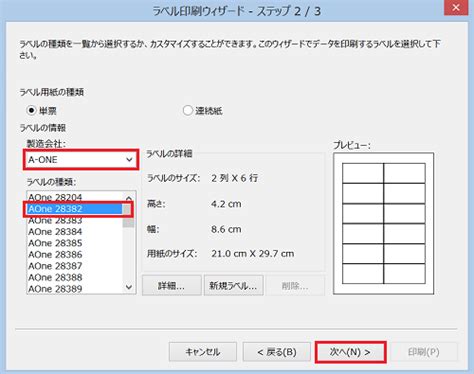Close the label print wizard window
474x374 pixels.
[x=456, y=7]
